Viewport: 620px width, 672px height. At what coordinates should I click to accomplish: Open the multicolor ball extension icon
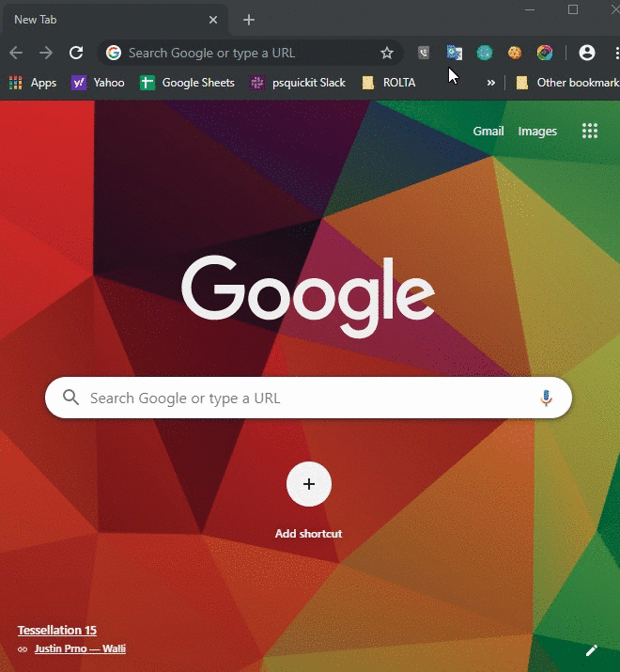[545, 53]
